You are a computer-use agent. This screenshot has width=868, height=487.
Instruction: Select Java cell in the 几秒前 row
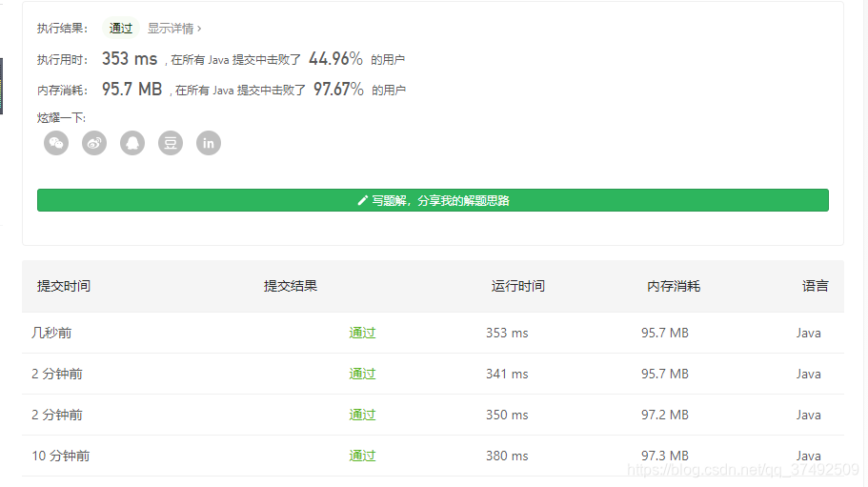pyautogui.click(x=809, y=333)
